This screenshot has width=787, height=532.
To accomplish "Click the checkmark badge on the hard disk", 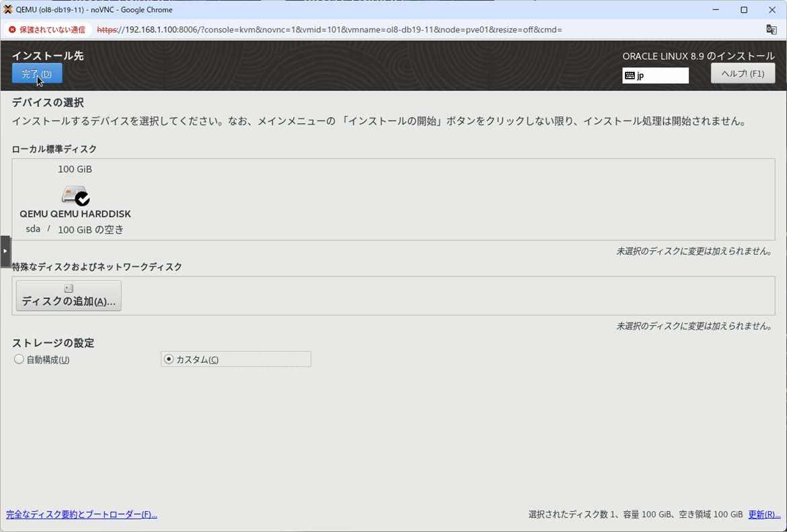I will (82, 199).
